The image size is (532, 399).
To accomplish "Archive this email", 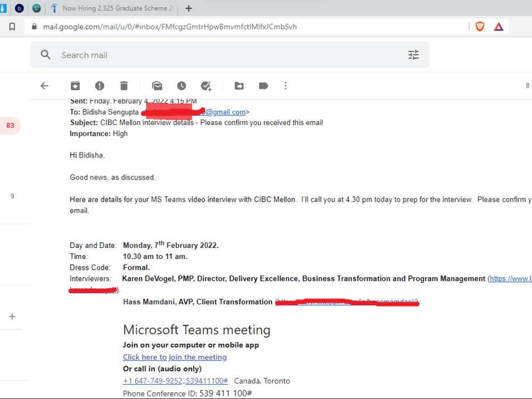I will click(76, 86).
